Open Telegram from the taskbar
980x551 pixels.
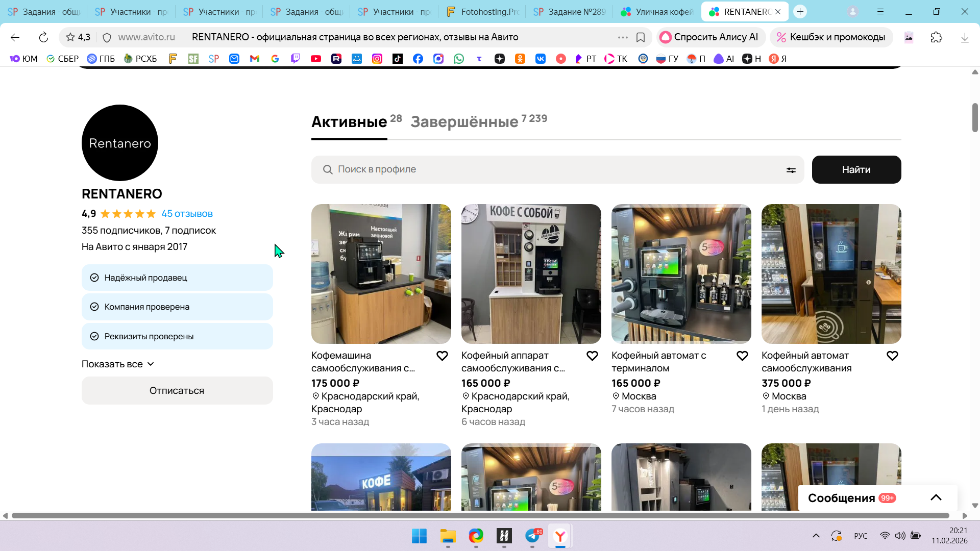pos(532,536)
